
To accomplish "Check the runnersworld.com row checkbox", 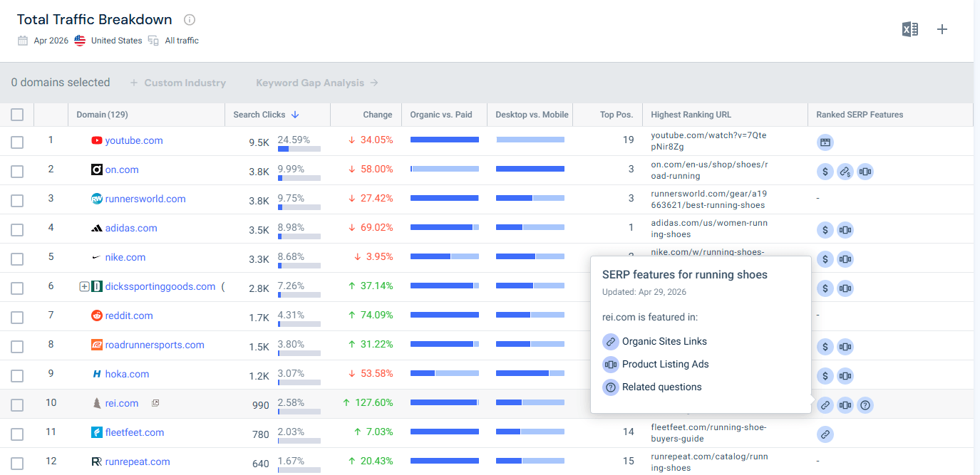I will (17, 201).
